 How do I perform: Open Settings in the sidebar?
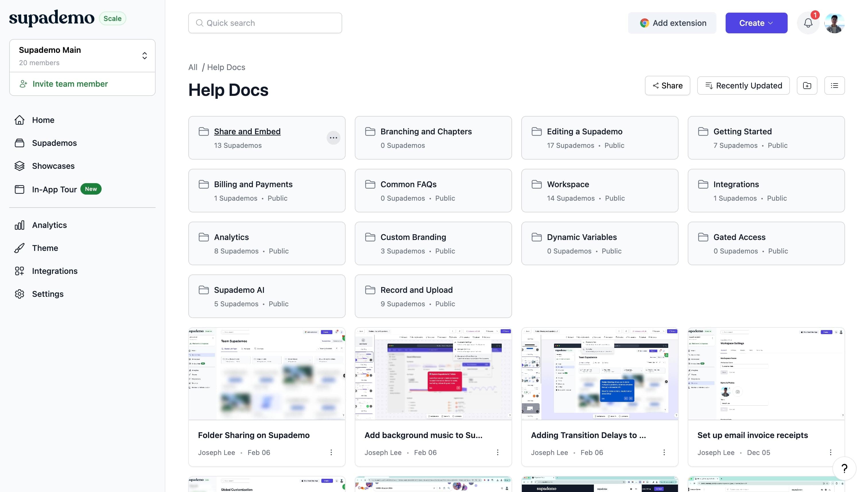pyautogui.click(x=48, y=294)
